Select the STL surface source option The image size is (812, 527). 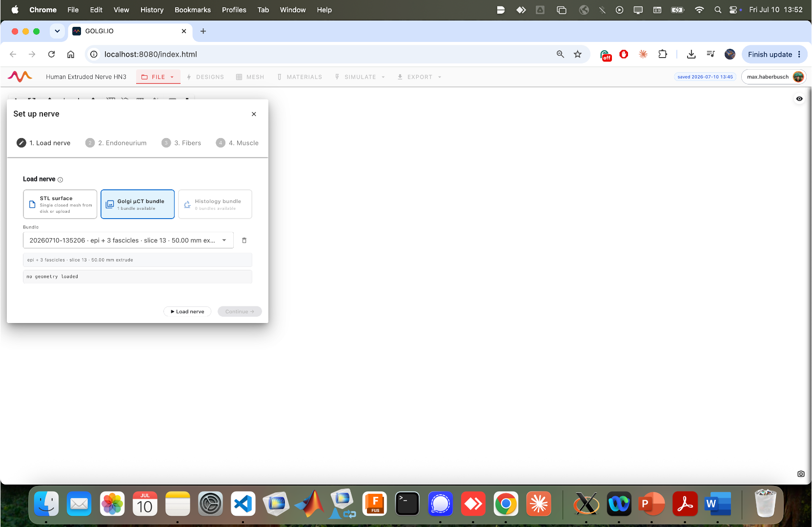point(60,204)
